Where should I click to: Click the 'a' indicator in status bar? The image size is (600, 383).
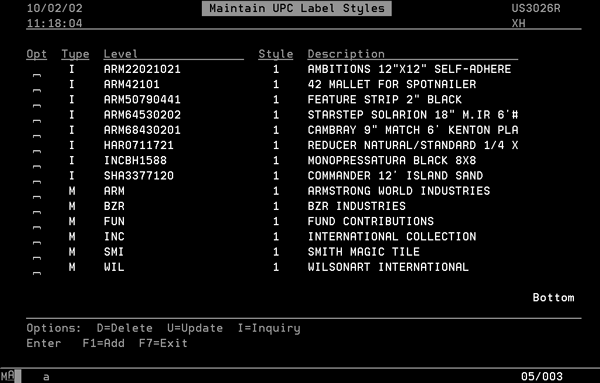(46, 377)
